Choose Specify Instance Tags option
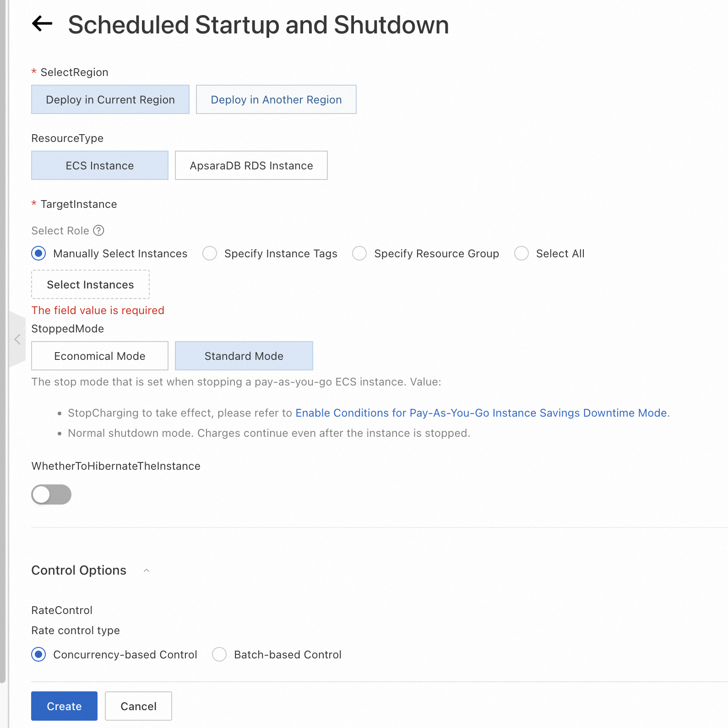 tap(210, 253)
